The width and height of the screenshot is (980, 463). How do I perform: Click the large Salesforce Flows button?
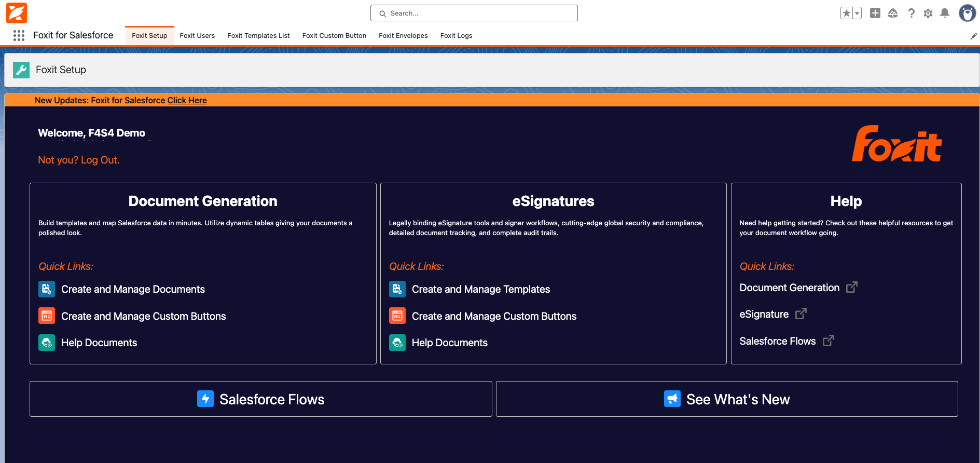(261, 399)
